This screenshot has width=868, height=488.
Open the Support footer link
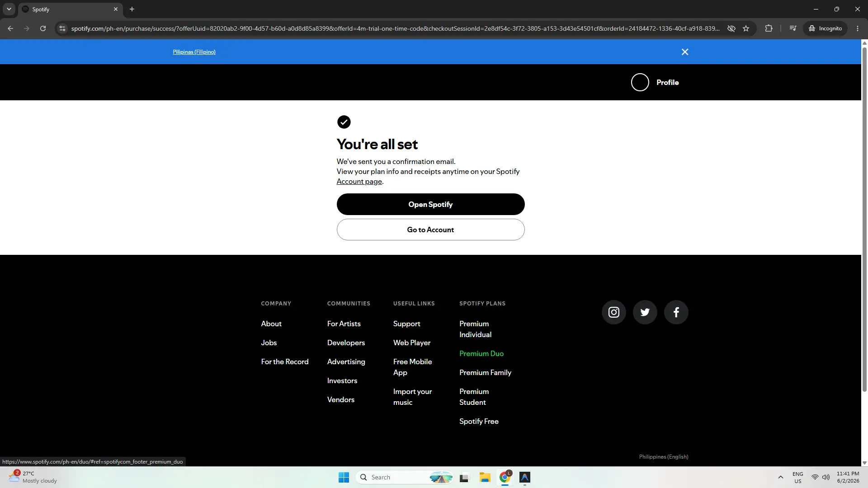pos(406,324)
